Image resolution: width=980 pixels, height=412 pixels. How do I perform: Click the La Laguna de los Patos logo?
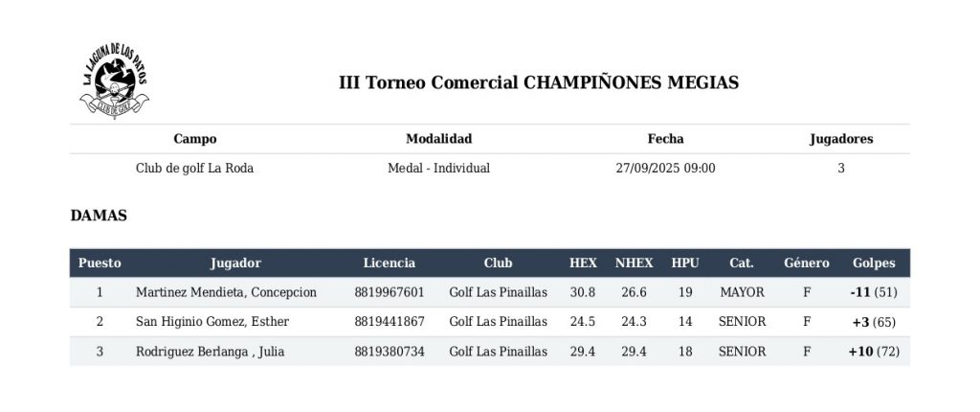(x=113, y=81)
